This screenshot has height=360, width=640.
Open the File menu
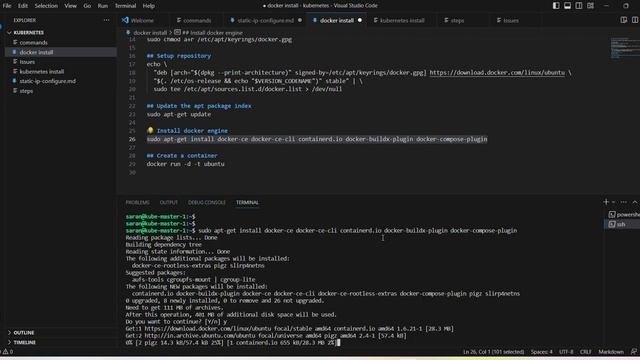[x=7, y=6]
